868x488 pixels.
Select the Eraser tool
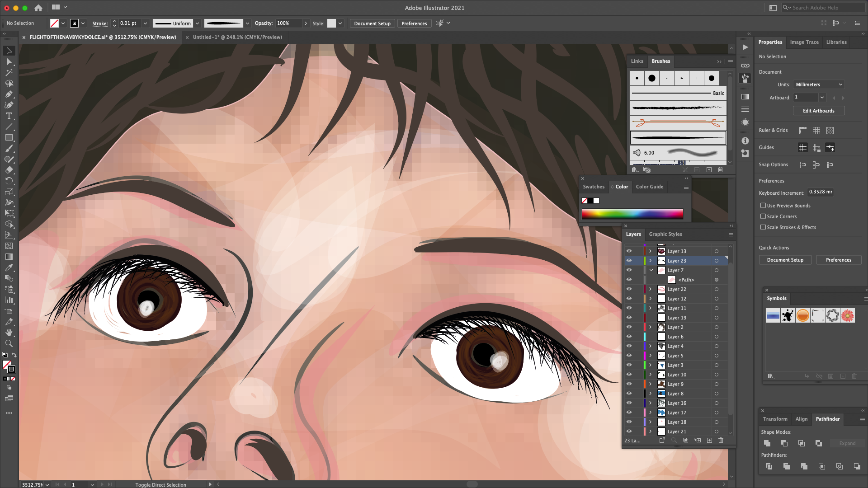[x=9, y=170]
